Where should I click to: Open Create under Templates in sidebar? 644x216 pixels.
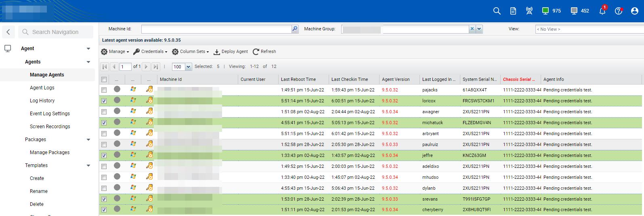(x=37, y=178)
